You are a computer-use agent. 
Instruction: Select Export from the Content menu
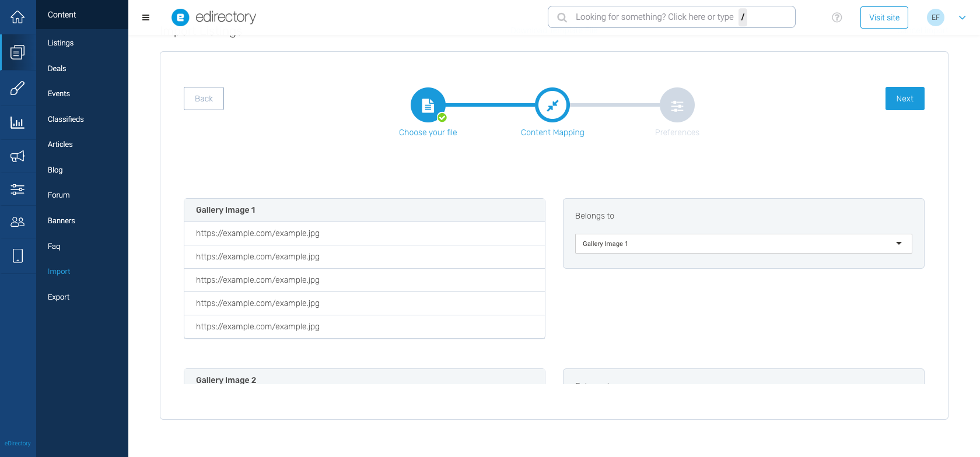click(x=58, y=297)
